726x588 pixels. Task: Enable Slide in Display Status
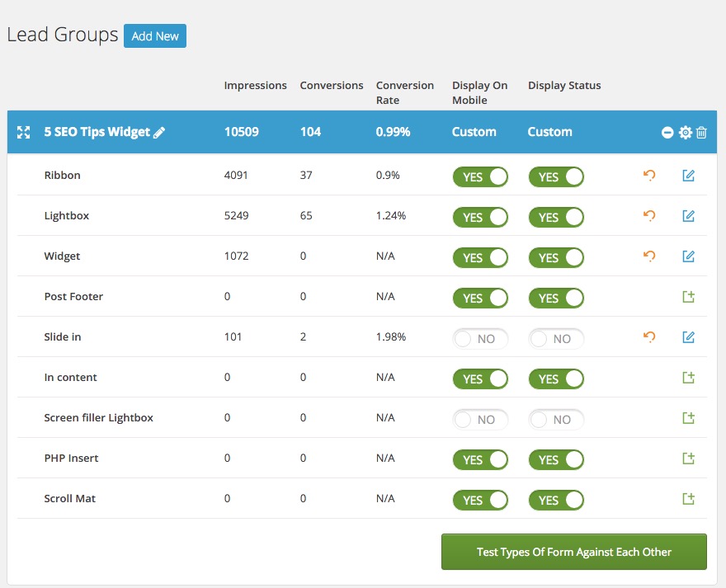(x=556, y=338)
